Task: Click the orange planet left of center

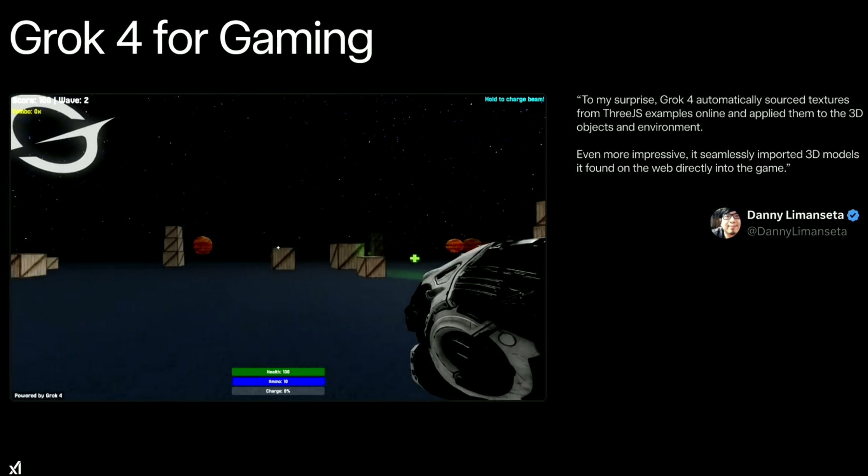Action: 202,245
